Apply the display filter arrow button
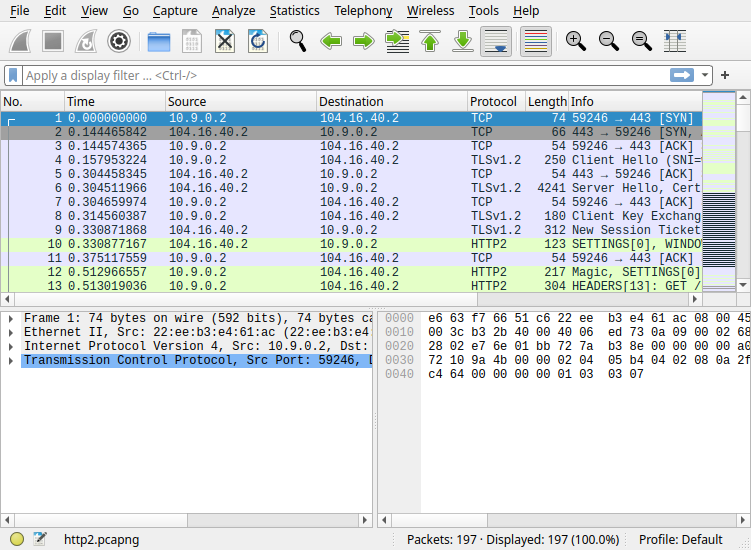The height and width of the screenshot is (550, 751). (682, 75)
